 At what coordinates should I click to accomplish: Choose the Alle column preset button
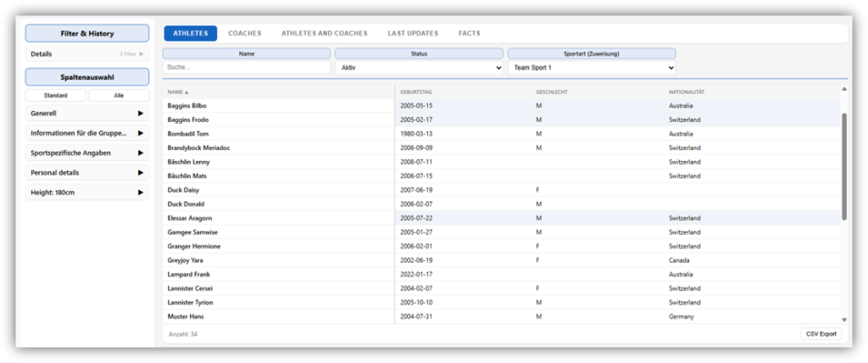click(119, 95)
